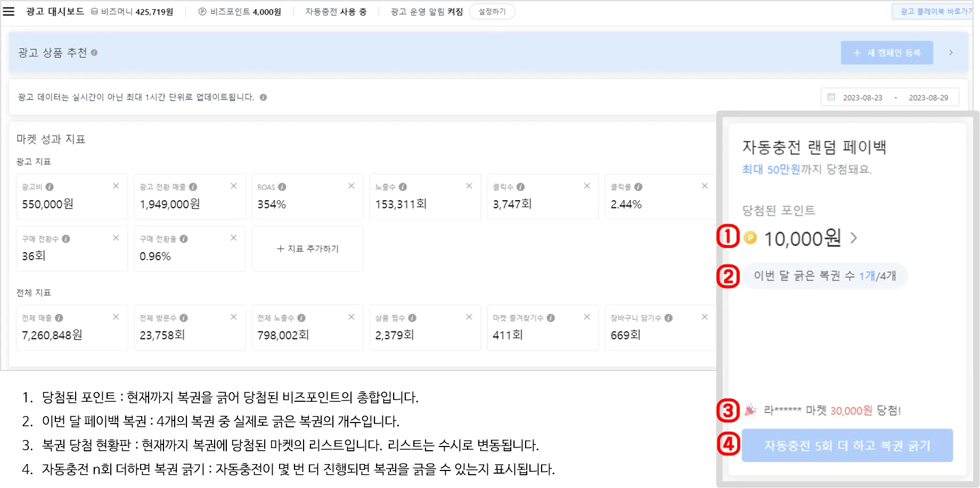Click the 클릭수 info icon
Image resolution: width=980 pixels, height=488 pixels.
pos(520,187)
